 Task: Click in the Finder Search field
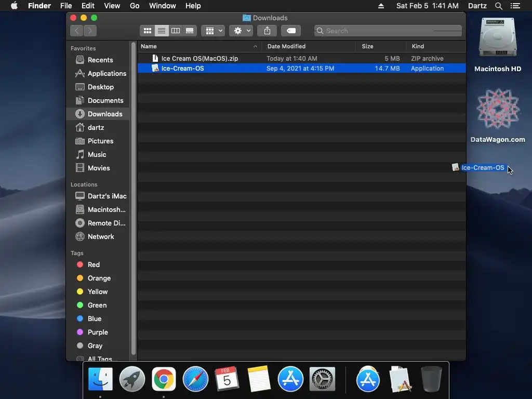tap(388, 31)
